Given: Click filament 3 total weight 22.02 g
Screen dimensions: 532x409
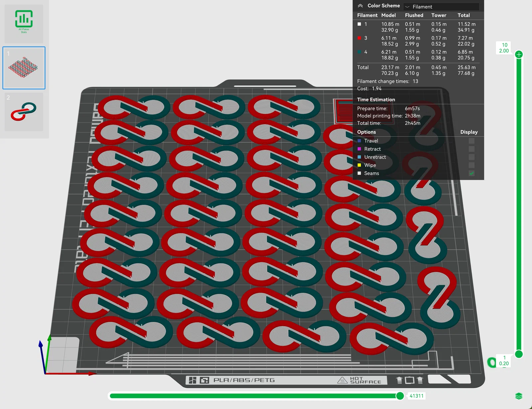Looking at the screenshot, I should [466, 44].
